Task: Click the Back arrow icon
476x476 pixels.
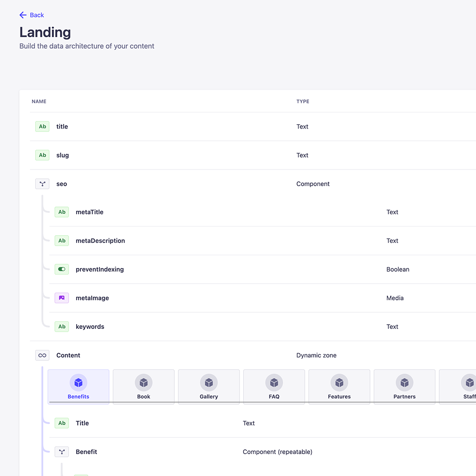Action: click(23, 15)
